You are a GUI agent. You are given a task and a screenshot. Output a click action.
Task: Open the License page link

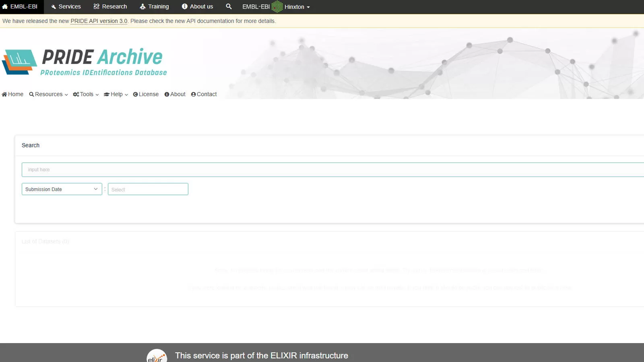tap(146, 94)
